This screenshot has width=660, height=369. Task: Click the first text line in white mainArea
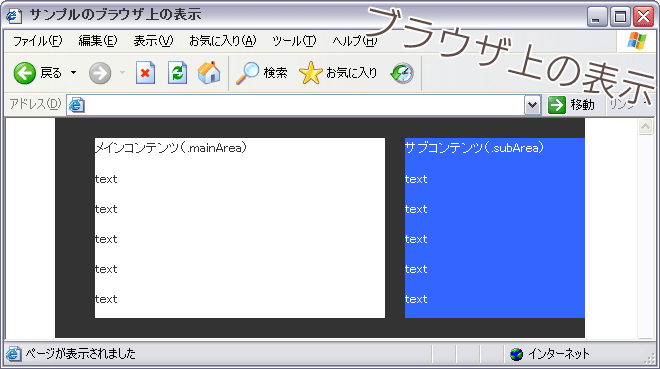click(106, 179)
